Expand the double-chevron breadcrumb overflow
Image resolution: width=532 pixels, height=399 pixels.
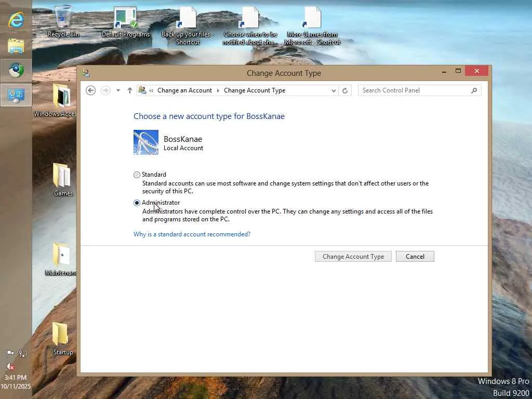[151, 90]
